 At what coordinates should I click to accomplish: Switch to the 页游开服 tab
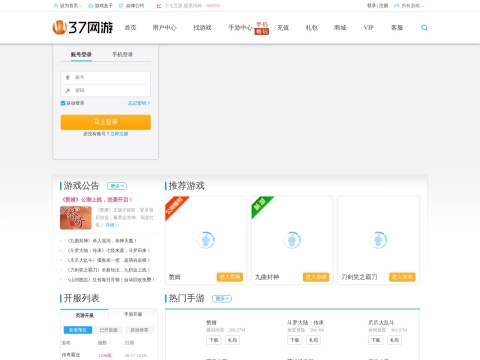[84, 315]
